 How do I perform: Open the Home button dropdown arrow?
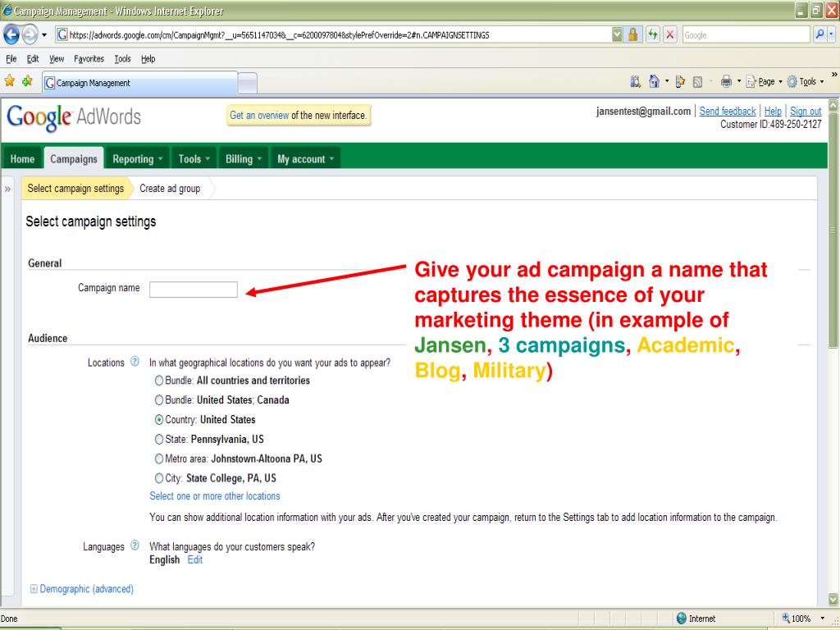point(667,81)
